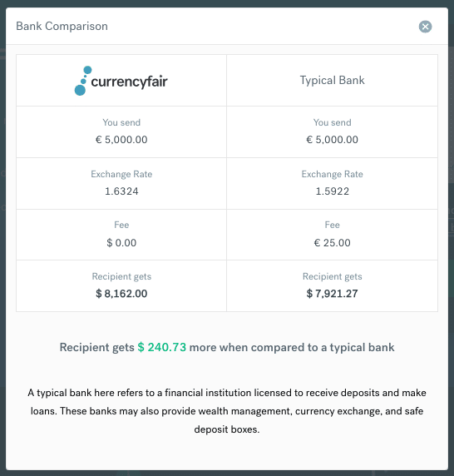Click Typical Bank's You send € 5,000.00
This screenshot has height=476, width=454.
[332, 140]
